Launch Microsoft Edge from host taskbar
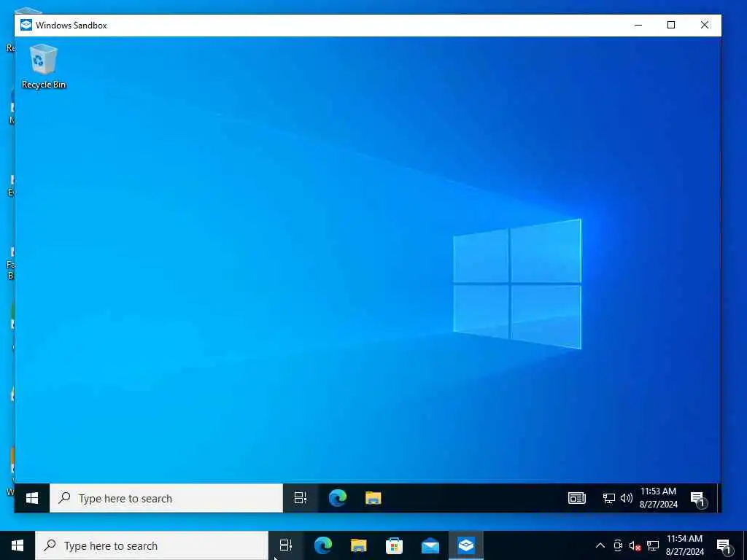Image resolution: width=747 pixels, height=560 pixels. coord(323,545)
